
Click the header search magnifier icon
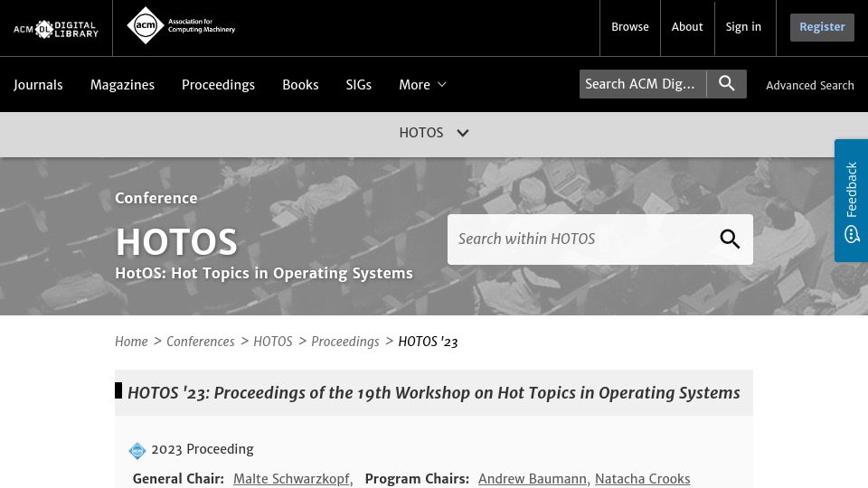point(726,84)
